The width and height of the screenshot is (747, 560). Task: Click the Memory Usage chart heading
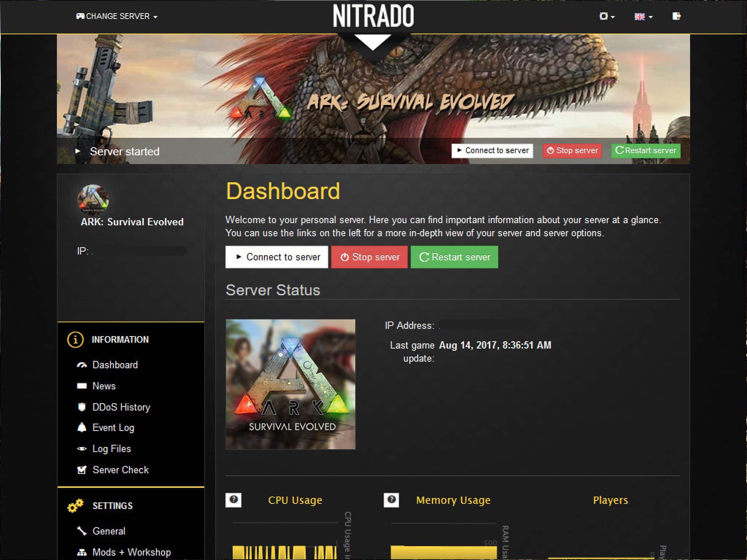click(453, 500)
